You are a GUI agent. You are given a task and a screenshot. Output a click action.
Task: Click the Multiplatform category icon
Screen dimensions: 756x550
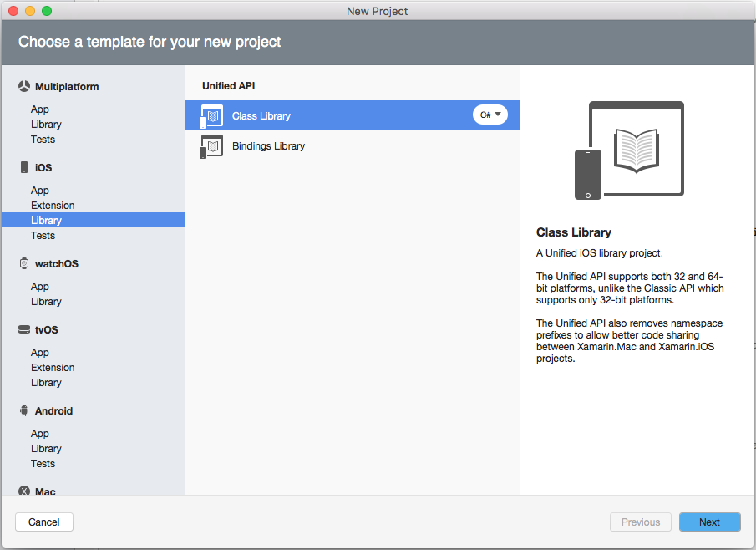24,86
